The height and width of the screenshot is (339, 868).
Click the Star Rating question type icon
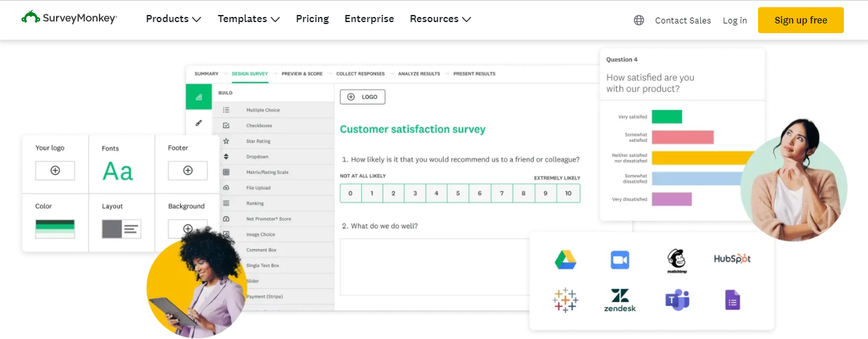tap(226, 141)
